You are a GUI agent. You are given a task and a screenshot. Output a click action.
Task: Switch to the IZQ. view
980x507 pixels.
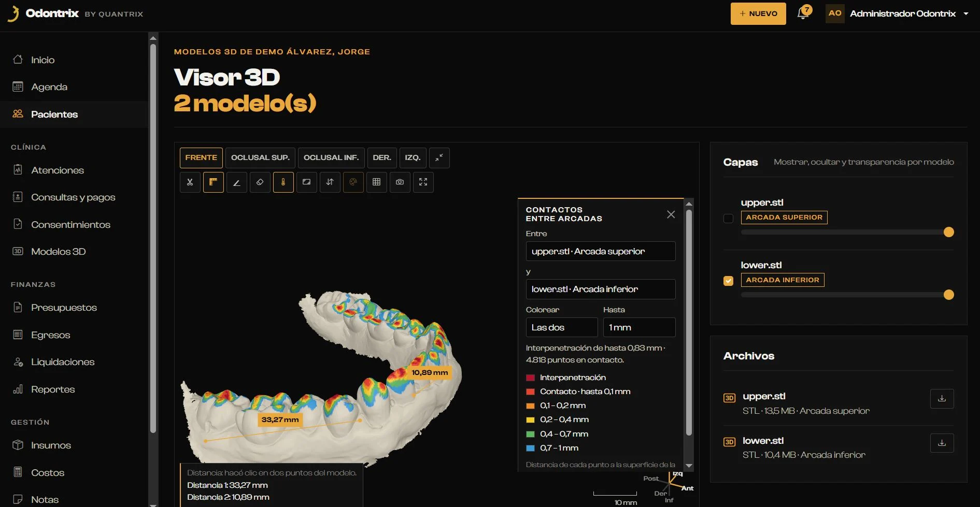pos(413,158)
